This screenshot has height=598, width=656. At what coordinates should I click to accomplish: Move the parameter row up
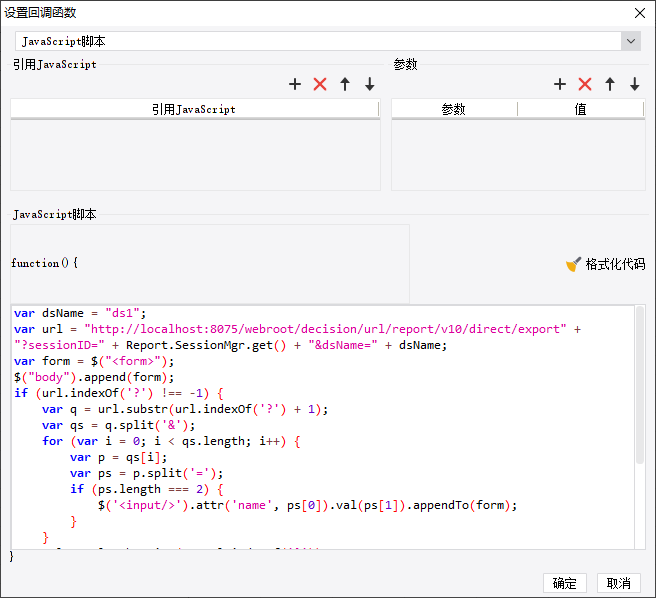point(610,84)
